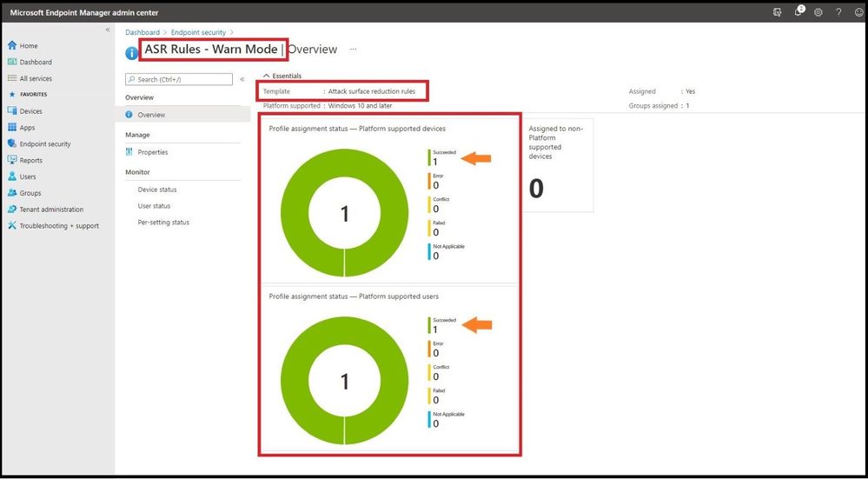
Task: Click the Endpoint security shield icon
Action: point(12,143)
